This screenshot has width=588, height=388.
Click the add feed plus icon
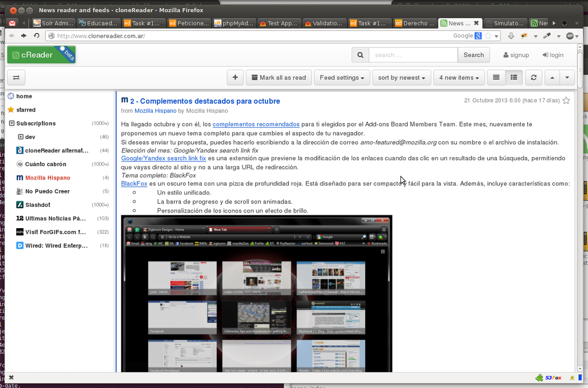235,77
